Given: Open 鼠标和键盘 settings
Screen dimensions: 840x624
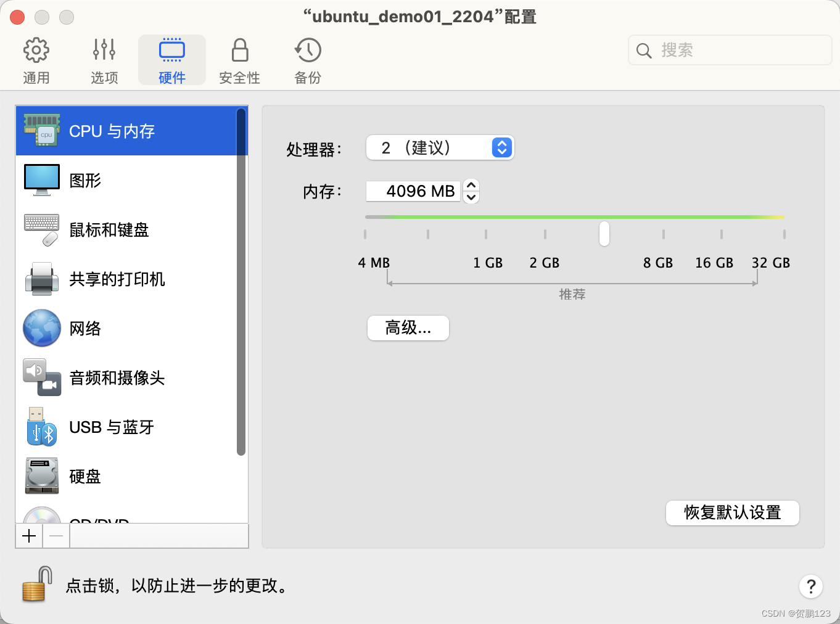Looking at the screenshot, I should click(109, 229).
